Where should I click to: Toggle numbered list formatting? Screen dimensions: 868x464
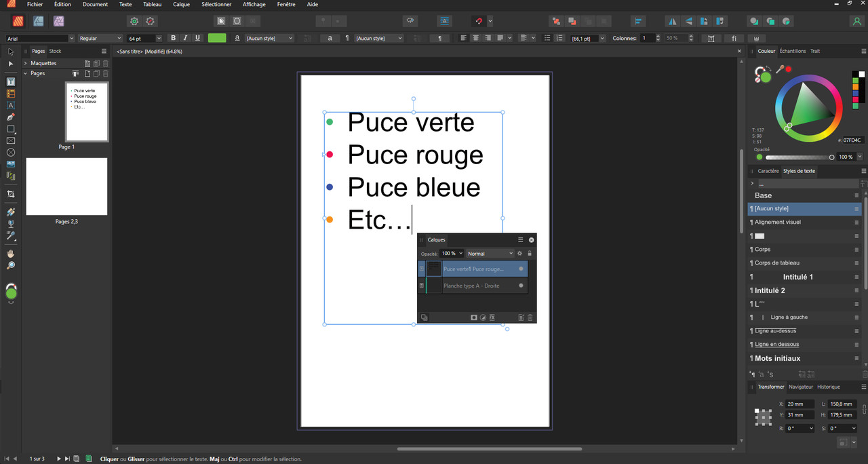click(559, 38)
